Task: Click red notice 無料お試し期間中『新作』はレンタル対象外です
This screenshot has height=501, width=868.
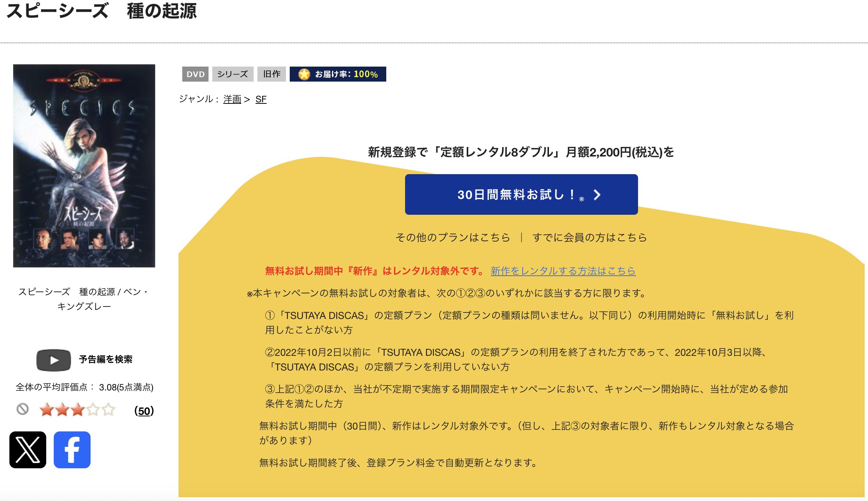Action: [375, 271]
